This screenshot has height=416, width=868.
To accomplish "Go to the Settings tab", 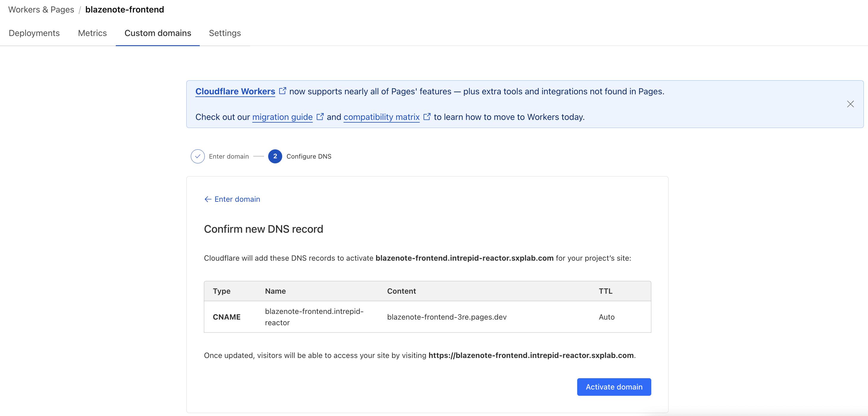I will [x=225, y=33].
